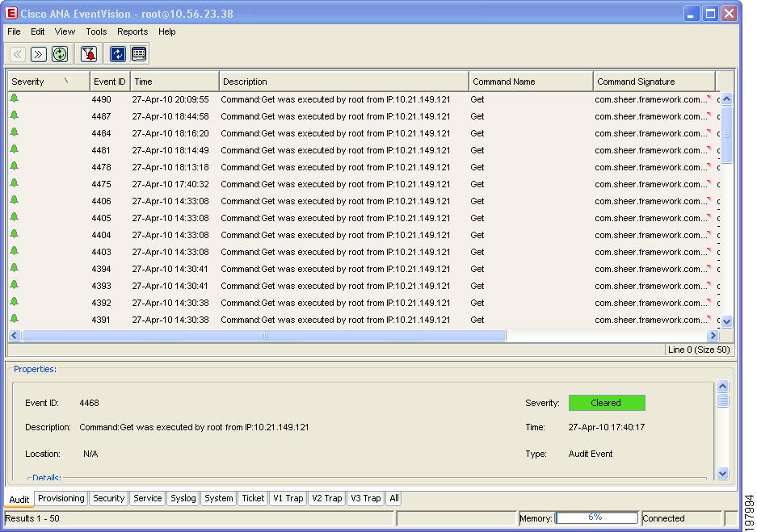The height and width of the screenshot is (532, 757).
Task: Sort by the Event ID column header
Action: point(110,82)
